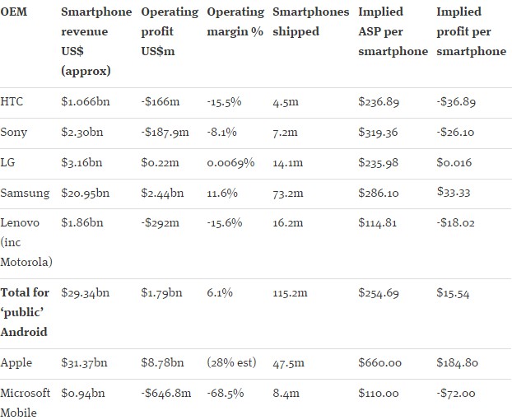The image size is (512, 420).
Task: Click Samsung's $2.44bn operating profit
Action: (x=162, y=193)
